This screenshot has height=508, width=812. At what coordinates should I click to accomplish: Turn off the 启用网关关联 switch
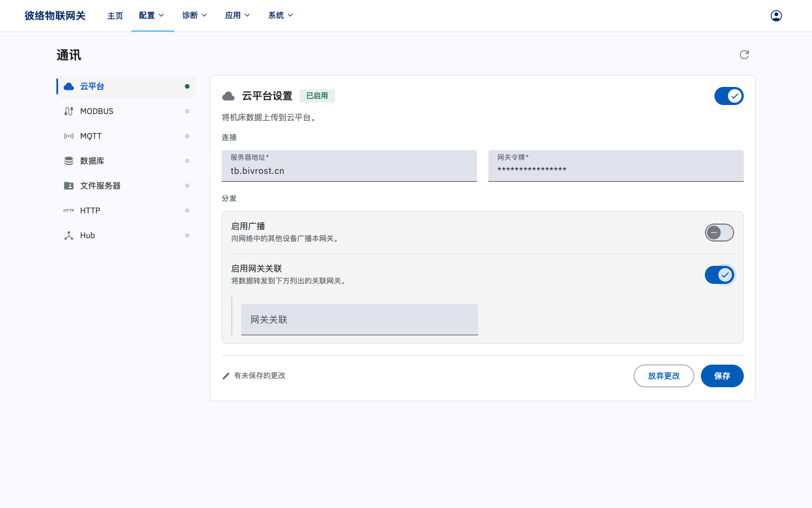[x=720, y=275]
